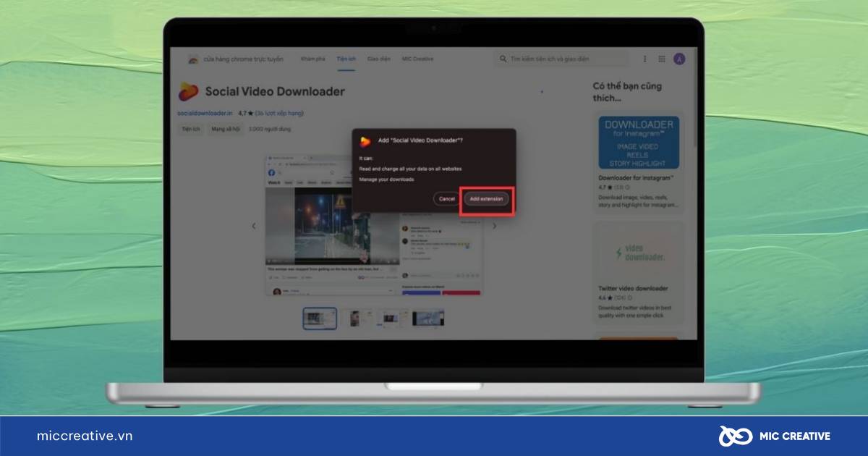Viewport: 868px width, 456px height.
Task: Click the extension icon in the dialog
Action: (365, 141)
